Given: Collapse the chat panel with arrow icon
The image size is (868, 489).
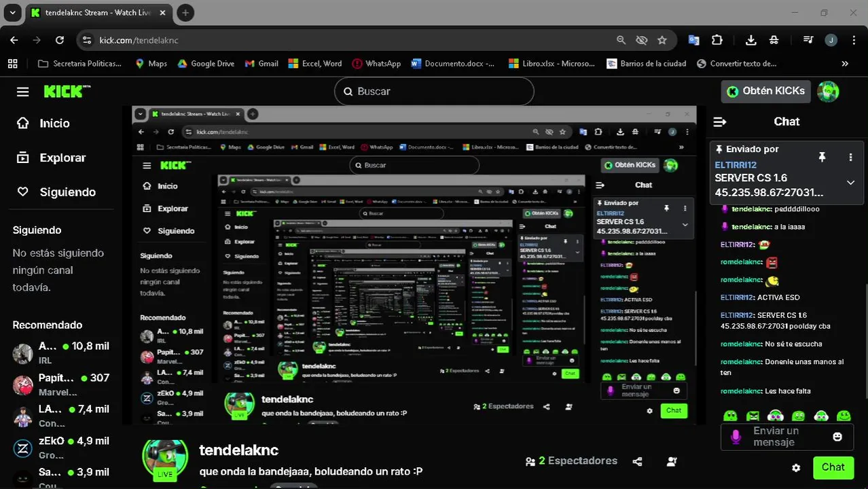Looking at the screenshot, I should coord(720,122).
